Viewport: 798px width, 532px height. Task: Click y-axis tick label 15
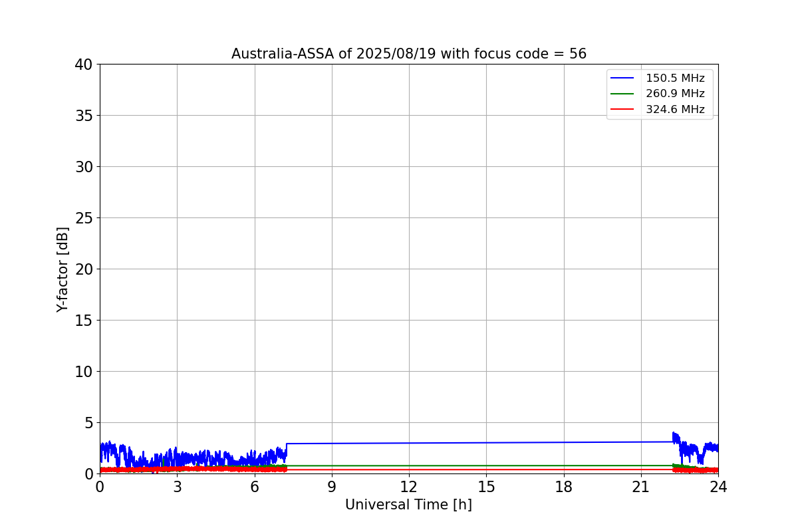pos(83,321)
